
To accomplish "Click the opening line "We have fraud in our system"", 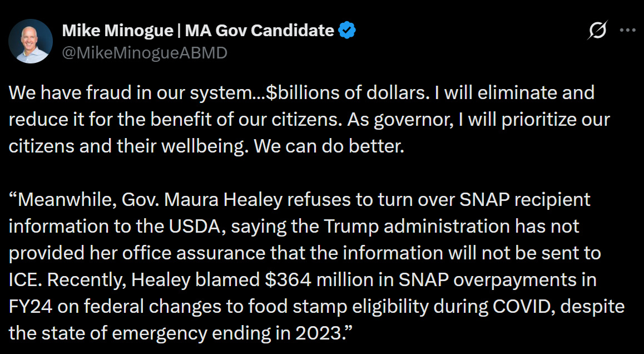I will 118,92.
